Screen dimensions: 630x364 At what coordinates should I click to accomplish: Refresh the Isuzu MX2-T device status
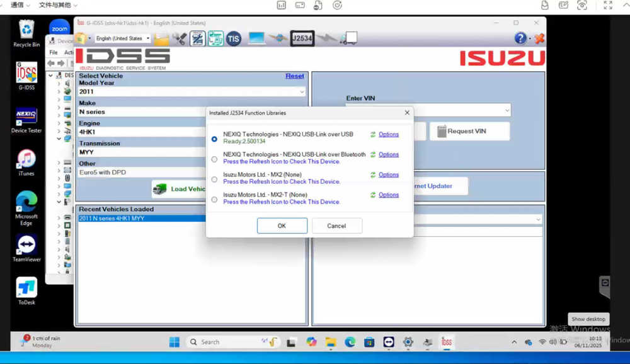373,195
